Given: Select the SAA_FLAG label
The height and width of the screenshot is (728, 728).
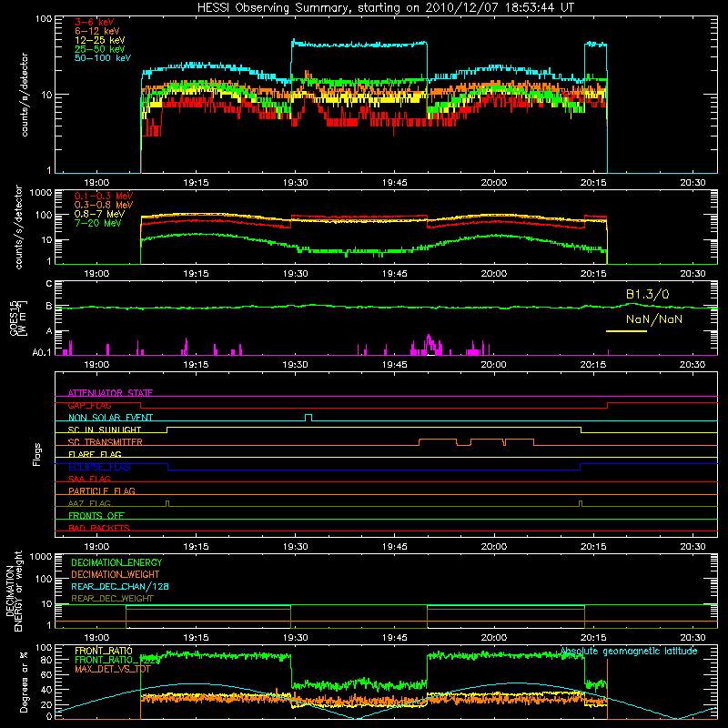Looking at the screenshot, I should pyautogui.click(x=89, y=479).
